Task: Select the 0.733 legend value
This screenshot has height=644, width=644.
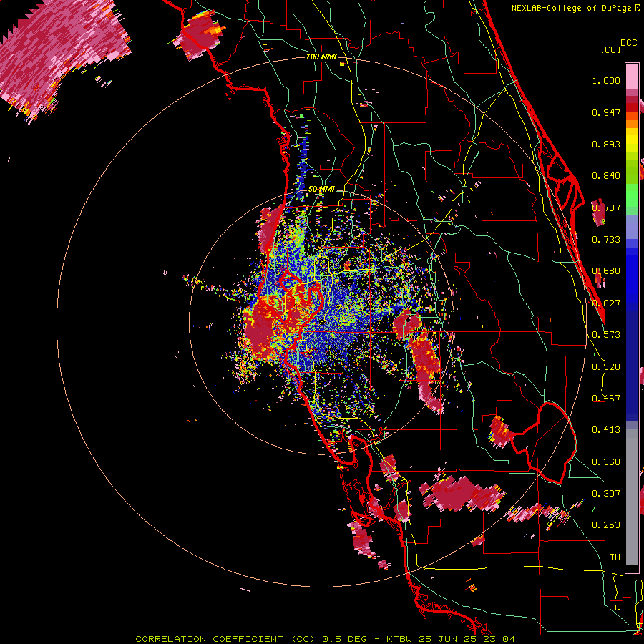Action: click(606, 240)
